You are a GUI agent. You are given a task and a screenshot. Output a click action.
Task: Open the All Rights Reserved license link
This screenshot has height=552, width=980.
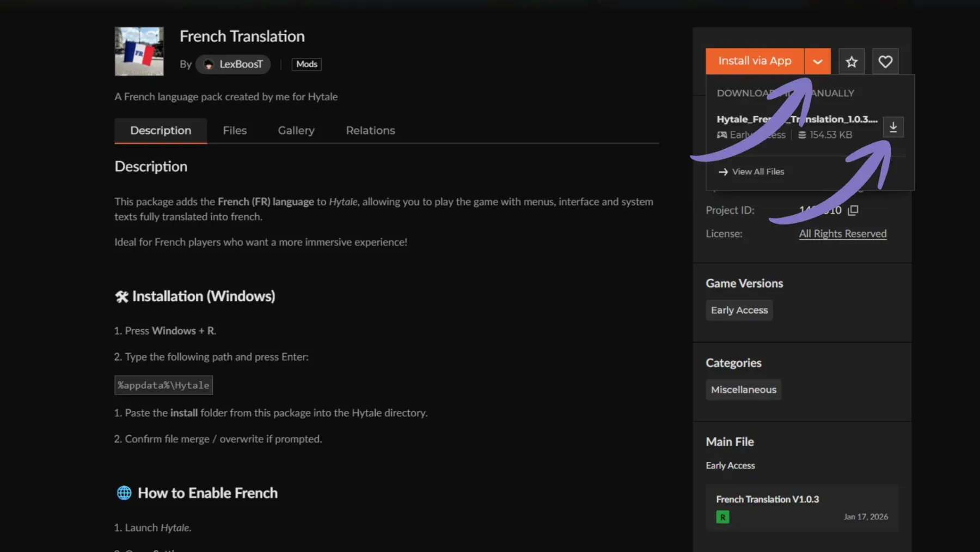coord(842,233)
